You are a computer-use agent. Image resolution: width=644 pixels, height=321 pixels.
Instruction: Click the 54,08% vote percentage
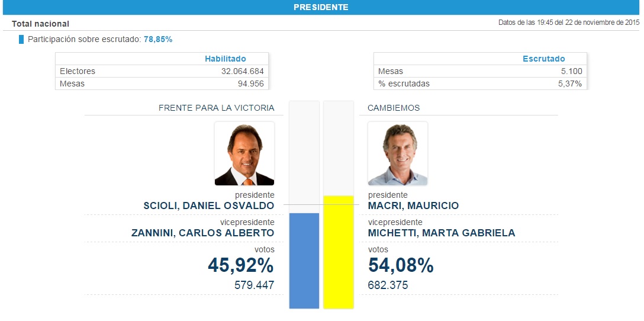pos(401,266)
